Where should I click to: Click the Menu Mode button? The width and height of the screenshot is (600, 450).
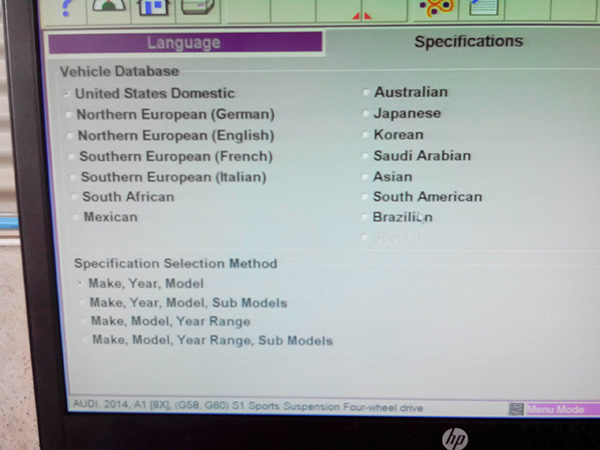556,409
